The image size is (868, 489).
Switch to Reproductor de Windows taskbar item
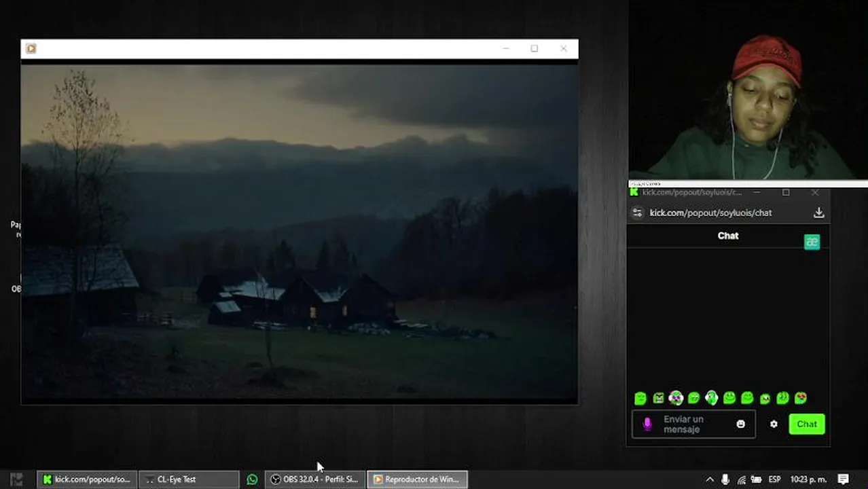[x=417, y=479]
